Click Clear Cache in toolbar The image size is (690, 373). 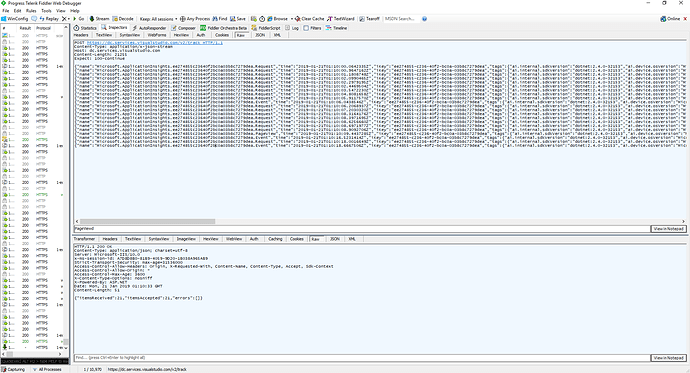coord(310,19)
